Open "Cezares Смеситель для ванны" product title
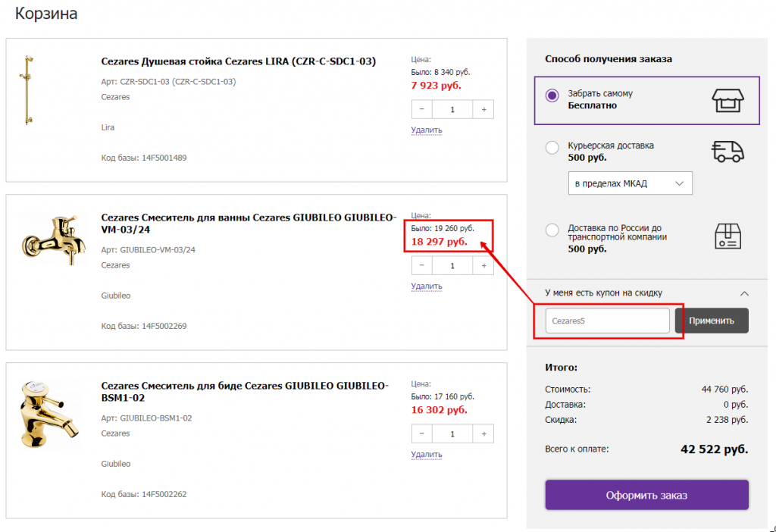 pos(249,224)
